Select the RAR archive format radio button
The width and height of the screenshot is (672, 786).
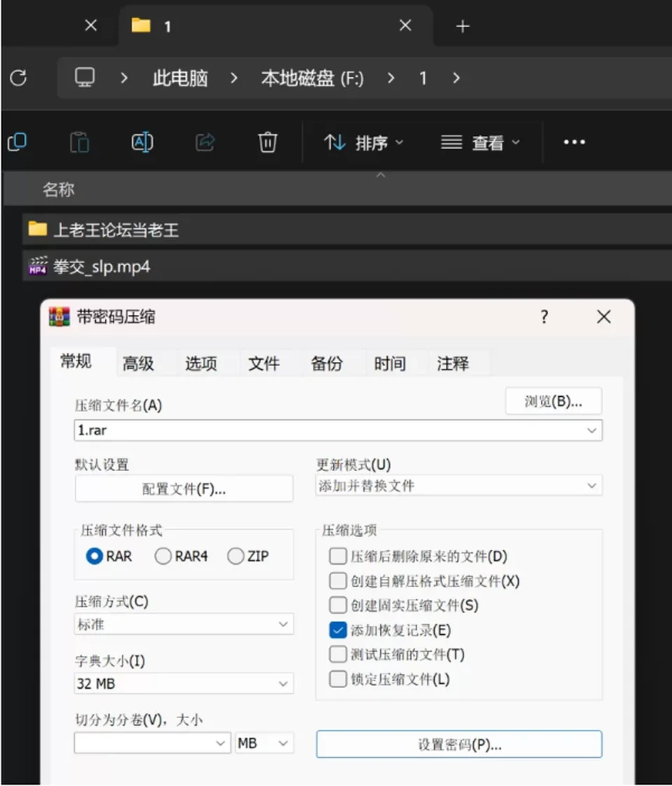(94, 556)
